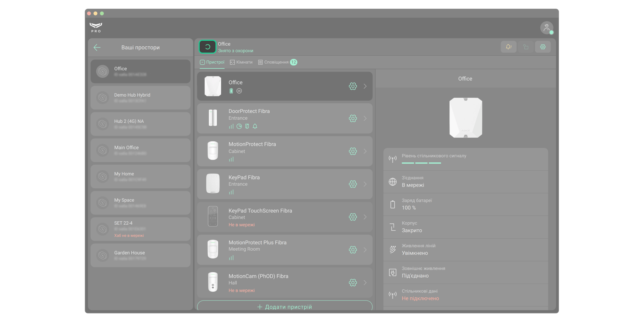
Task: Open the SET 22-4 offline space
Action: click(141, 229)
